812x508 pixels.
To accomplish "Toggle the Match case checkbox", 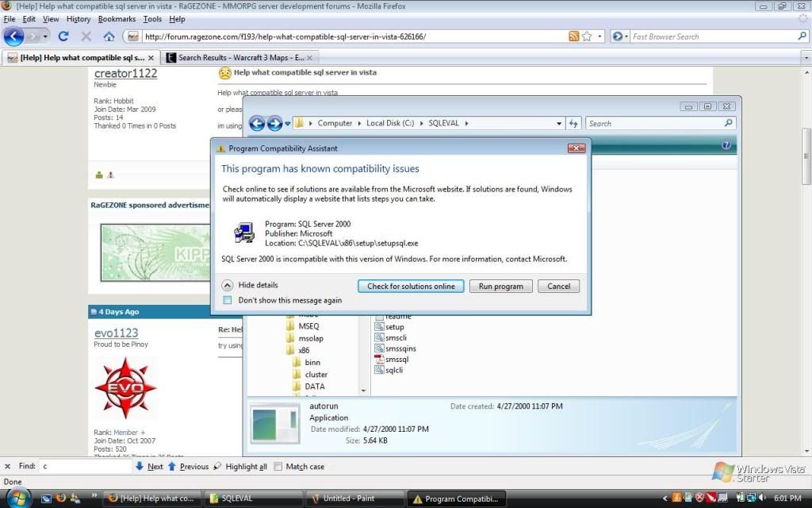I will [278, 467].
